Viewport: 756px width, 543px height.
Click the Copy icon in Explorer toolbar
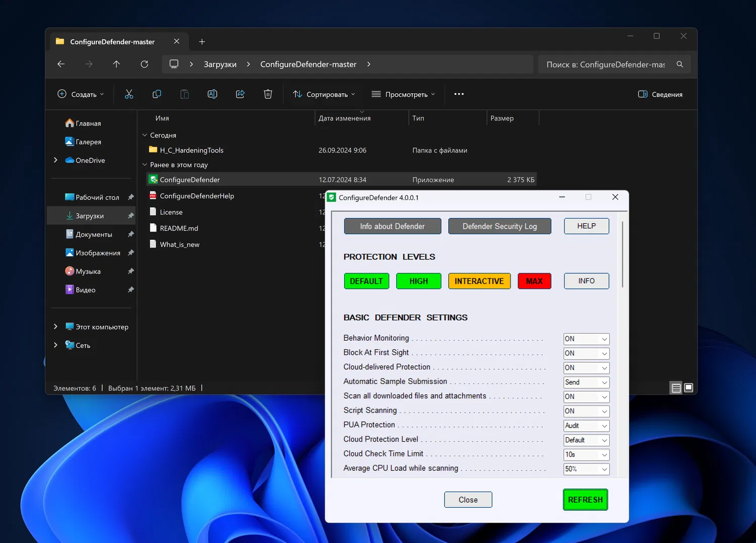[x=157, y=94]
